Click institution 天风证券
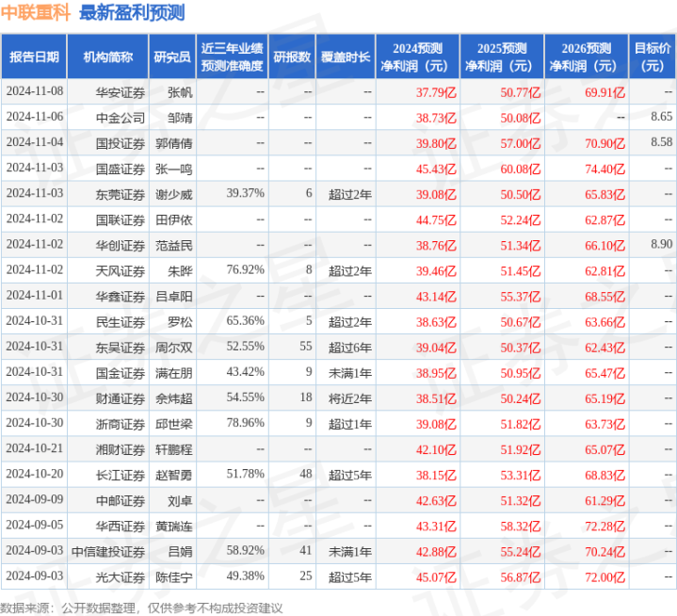This screenshot has width=677, height=616. (120, 271)
